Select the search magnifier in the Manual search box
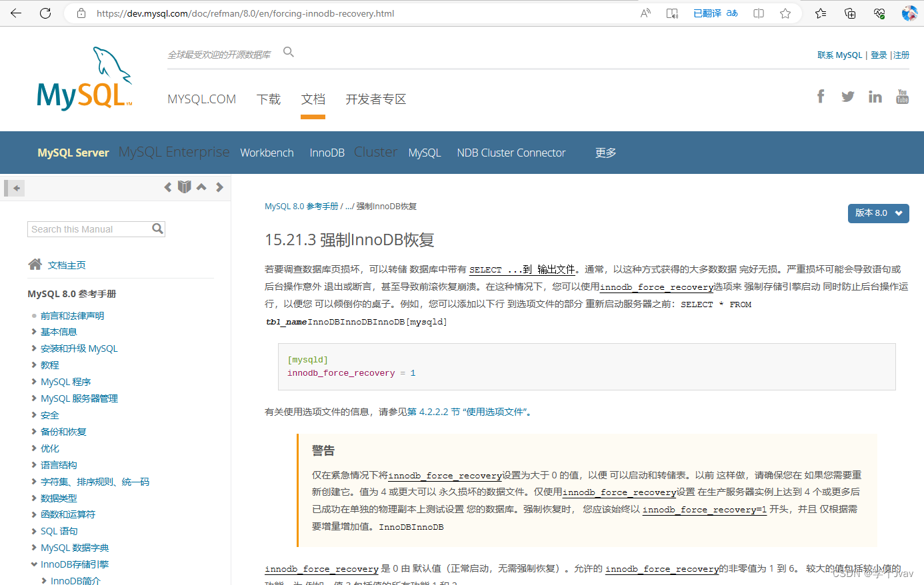This screenshot has height=585, width=924. (x=158, y=229)
